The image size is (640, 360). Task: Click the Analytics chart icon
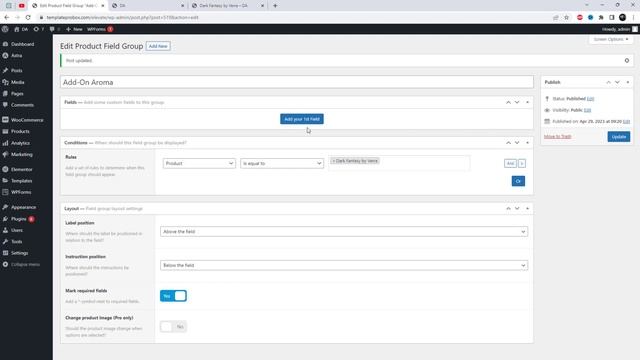click(x=5, y=143)
